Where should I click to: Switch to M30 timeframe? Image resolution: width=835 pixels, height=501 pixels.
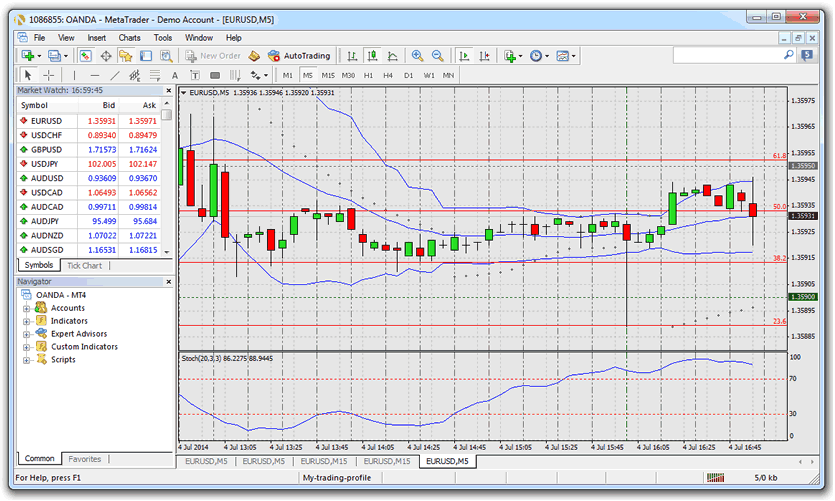coord(348,76)
